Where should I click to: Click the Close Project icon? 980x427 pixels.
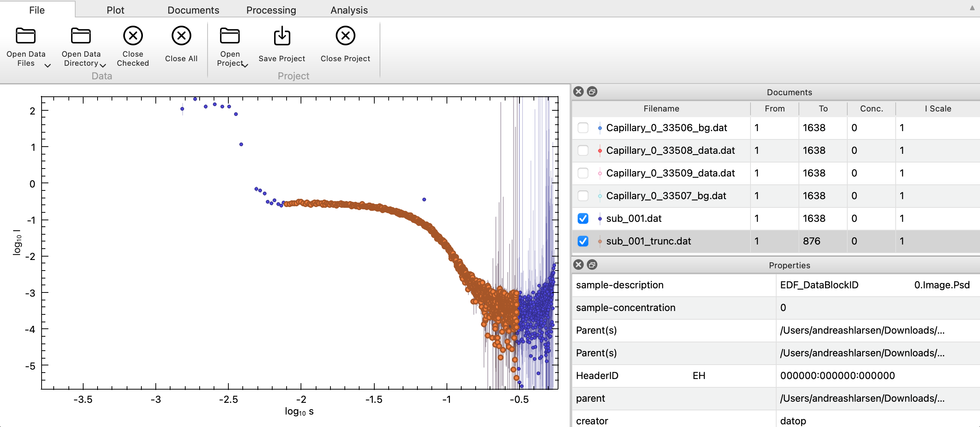(345, 36)
